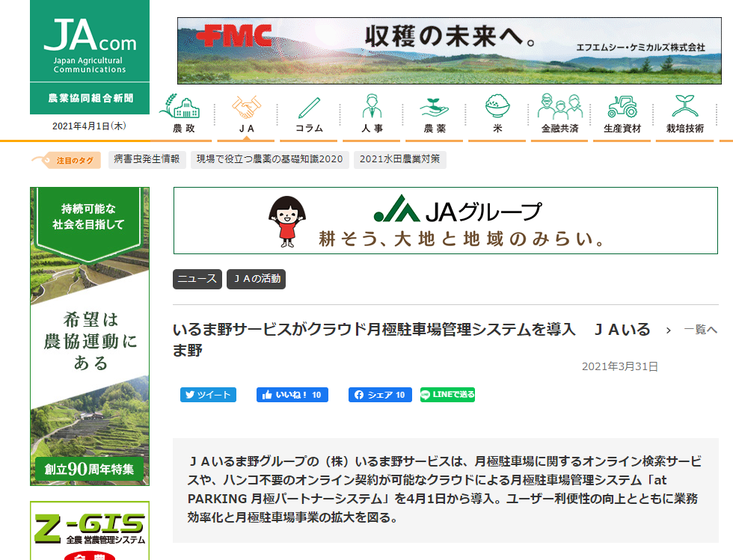Send the article with LINEで送る button
733x560 pixels.
pos(447,395)
